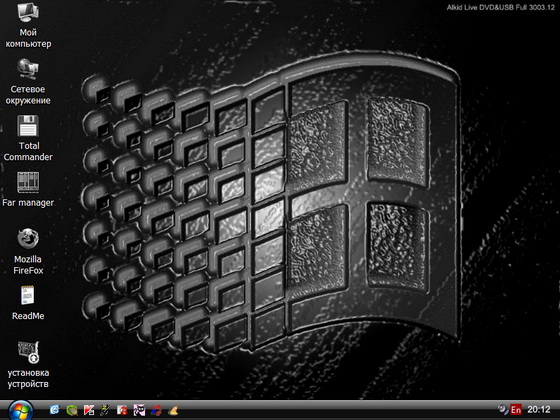
Task: Click the red Kaspersky quick launch icon
Action: point(89,410)
